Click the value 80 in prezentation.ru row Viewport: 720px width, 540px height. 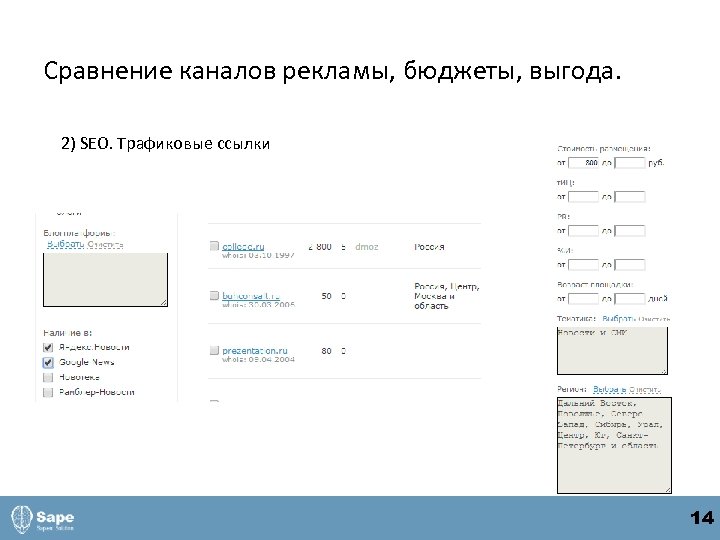click(x=326, y=351)
